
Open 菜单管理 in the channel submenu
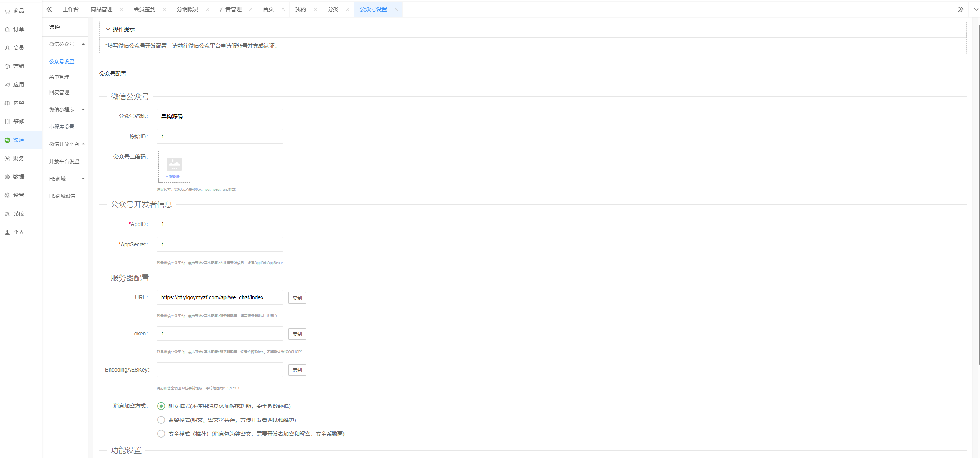[59, 77]
